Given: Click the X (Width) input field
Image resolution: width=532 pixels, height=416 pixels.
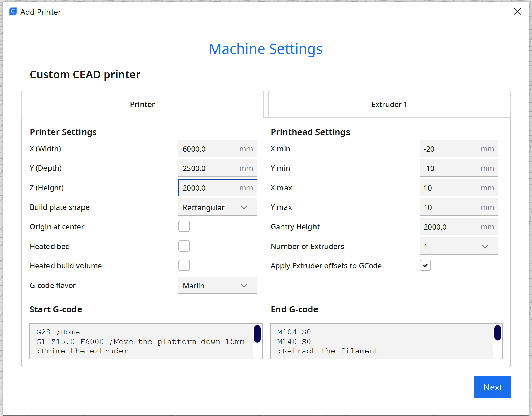Looking at the screenshot, I should coord(209,149).
